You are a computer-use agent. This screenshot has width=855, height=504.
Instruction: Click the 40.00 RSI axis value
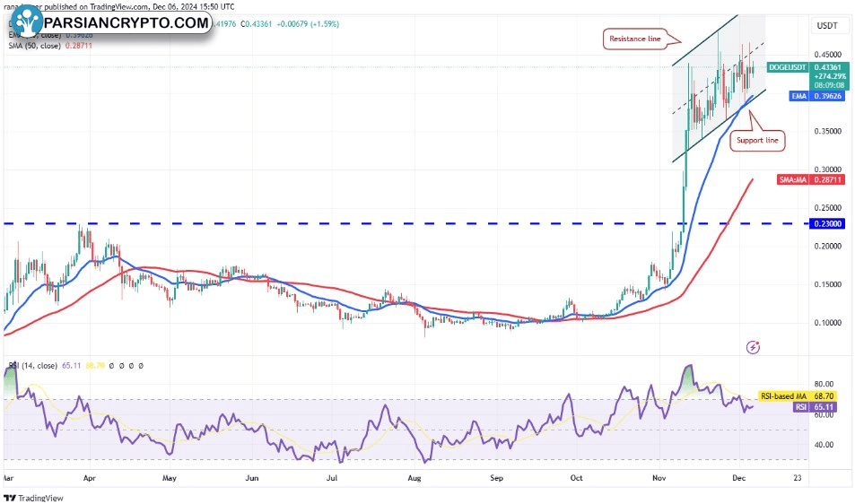(x=824, y=445)
